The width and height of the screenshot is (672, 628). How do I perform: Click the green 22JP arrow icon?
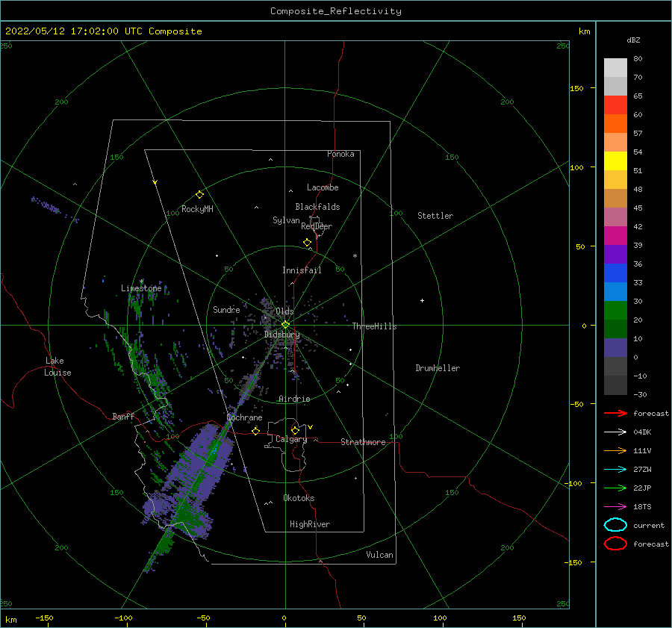pos(615,488)
